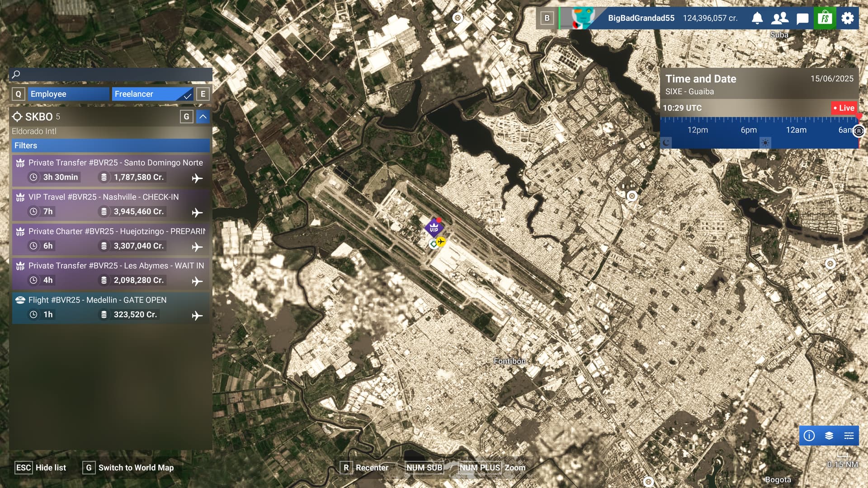Switch to the Employee tab
The width and height of the screenshot is (868, 488).
(69, 94)
